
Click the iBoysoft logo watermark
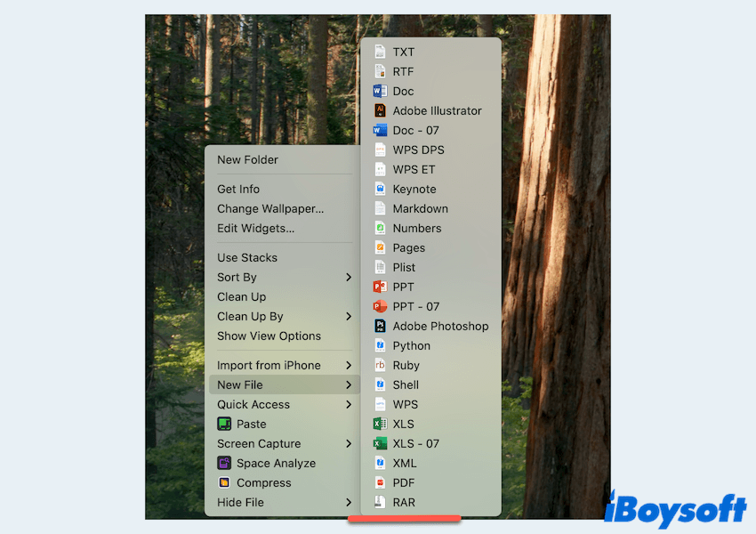point(674,508)
